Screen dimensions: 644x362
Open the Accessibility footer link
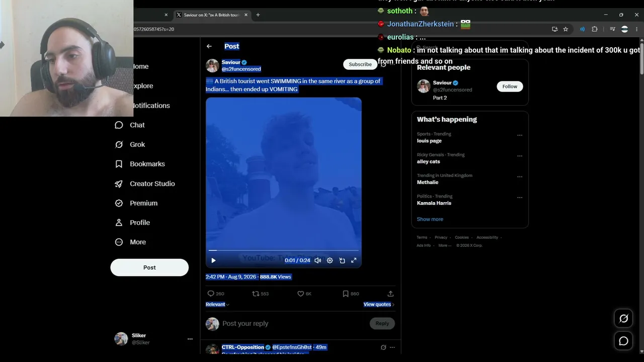coord(488,237)
